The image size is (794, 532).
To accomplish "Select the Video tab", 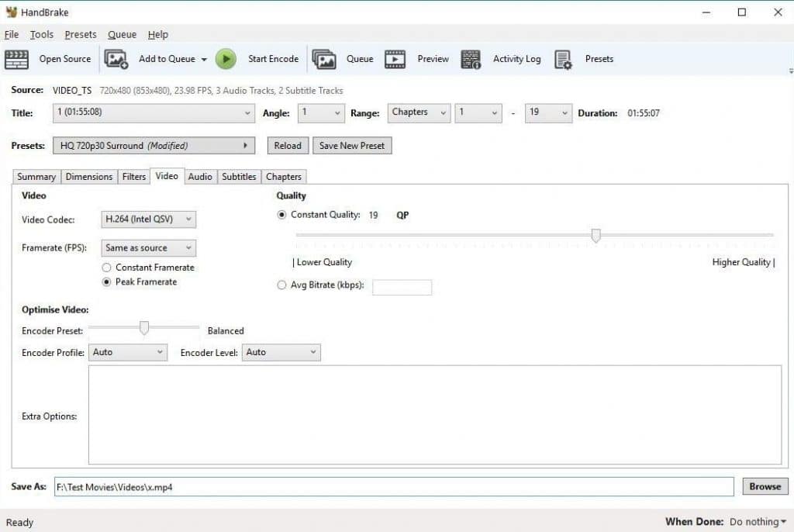I will [x=167, y=176].
